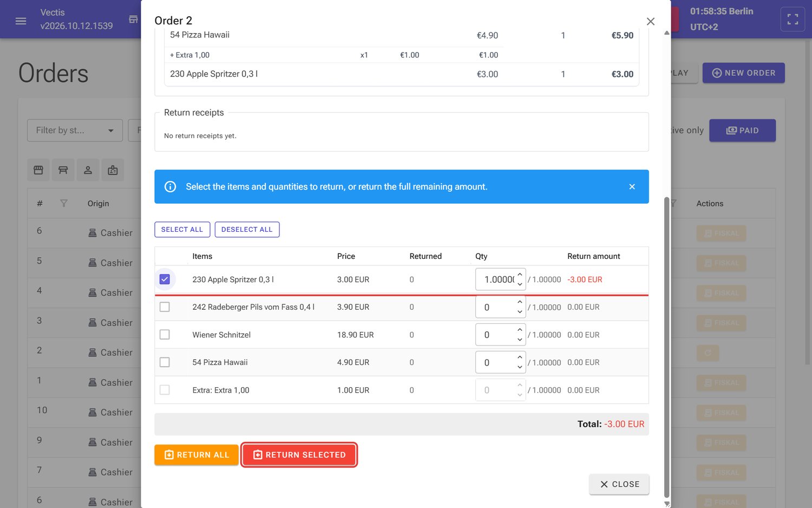This screenshot has height=508, width=812.
Task: Close the Order 2 dialog with the X
Action: coord(651,21)
